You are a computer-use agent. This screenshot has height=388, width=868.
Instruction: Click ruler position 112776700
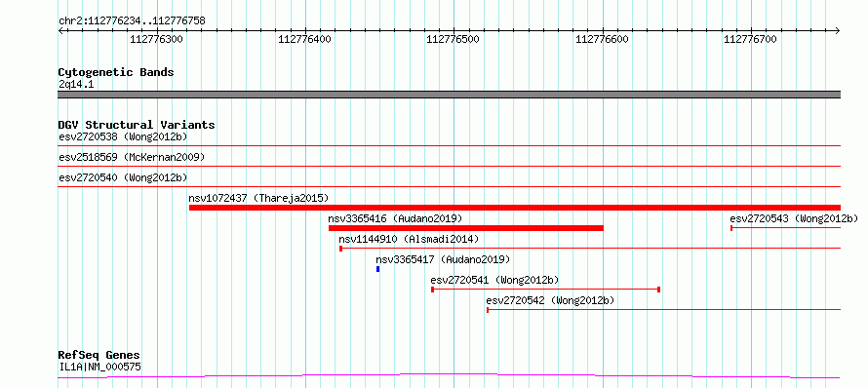click(x=750, y=39)
